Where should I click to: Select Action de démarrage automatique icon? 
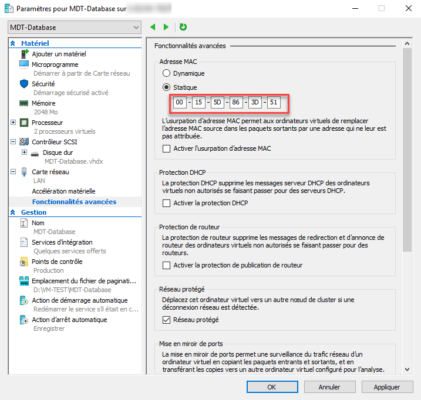click(24, 300)
